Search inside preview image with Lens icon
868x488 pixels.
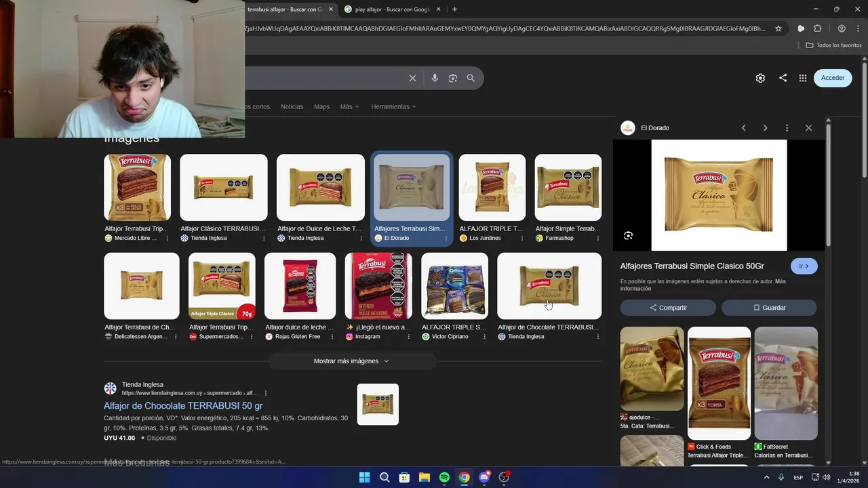coord(629,236)
